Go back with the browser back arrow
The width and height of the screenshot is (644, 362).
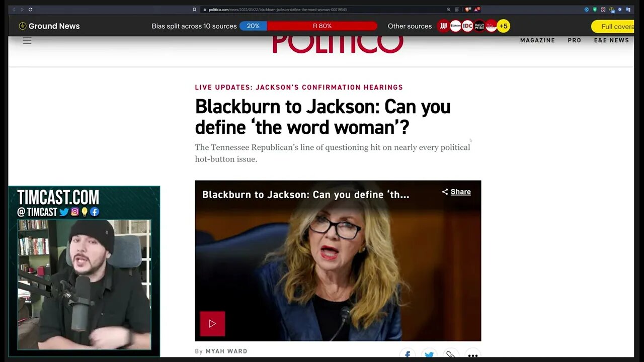pos(14,10)
